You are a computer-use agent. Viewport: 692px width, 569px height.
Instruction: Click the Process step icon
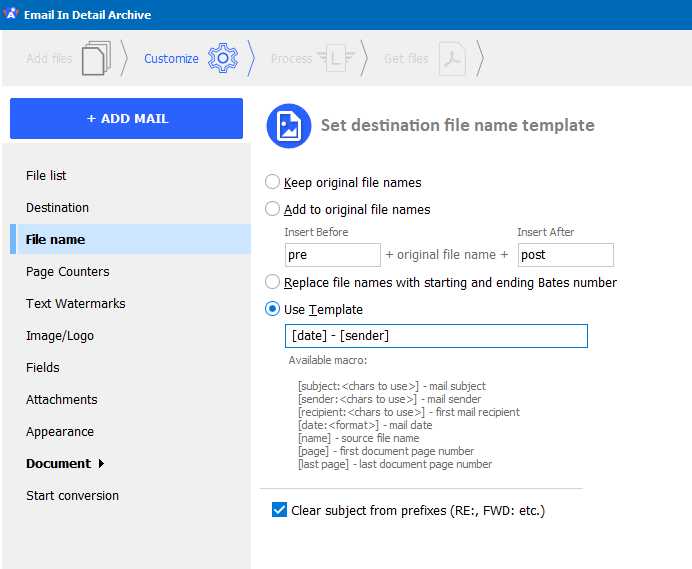point(336,58)
